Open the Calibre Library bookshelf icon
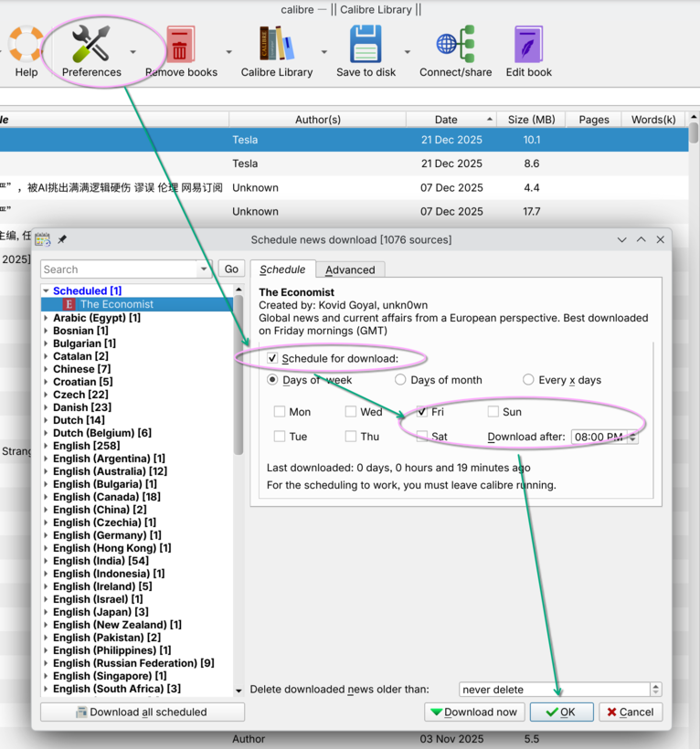Screen dimensions: 700x749 (x=276, y=43)
